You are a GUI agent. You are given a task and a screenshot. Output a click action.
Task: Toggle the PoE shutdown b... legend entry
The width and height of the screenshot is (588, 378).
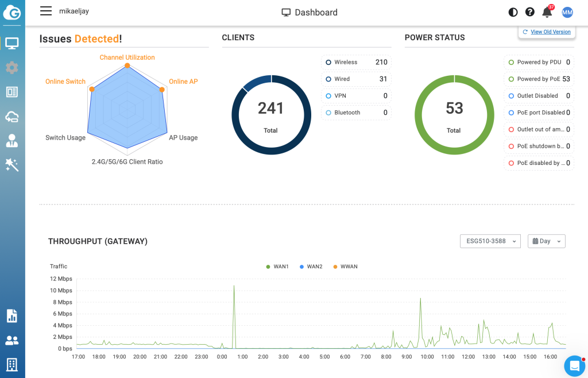point(539,146)
